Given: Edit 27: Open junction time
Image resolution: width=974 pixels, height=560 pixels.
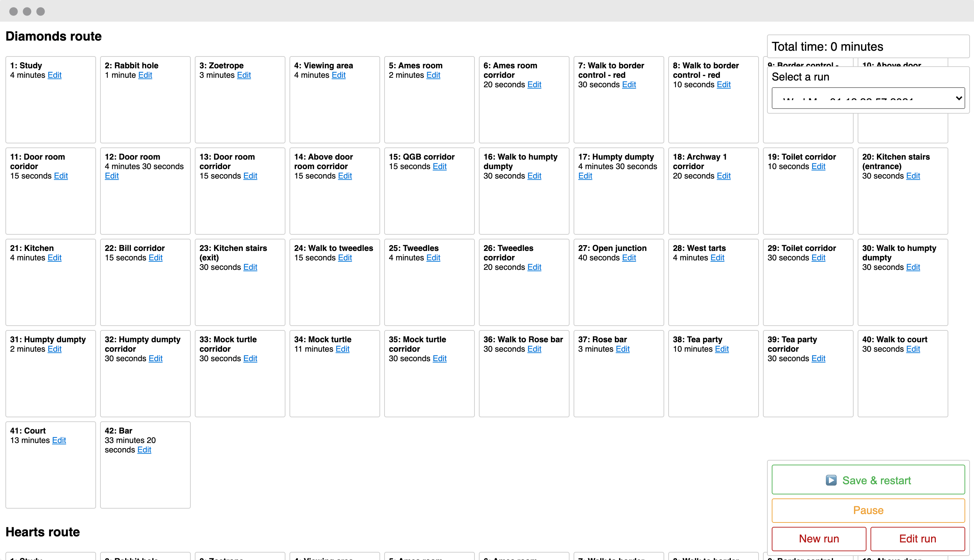Looking at the screenshot, I should pyautogui.click(x=629, y=258).
